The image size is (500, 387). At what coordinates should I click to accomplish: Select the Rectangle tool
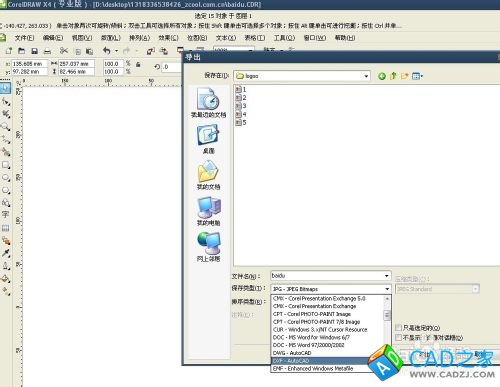(x=6, y=165)
